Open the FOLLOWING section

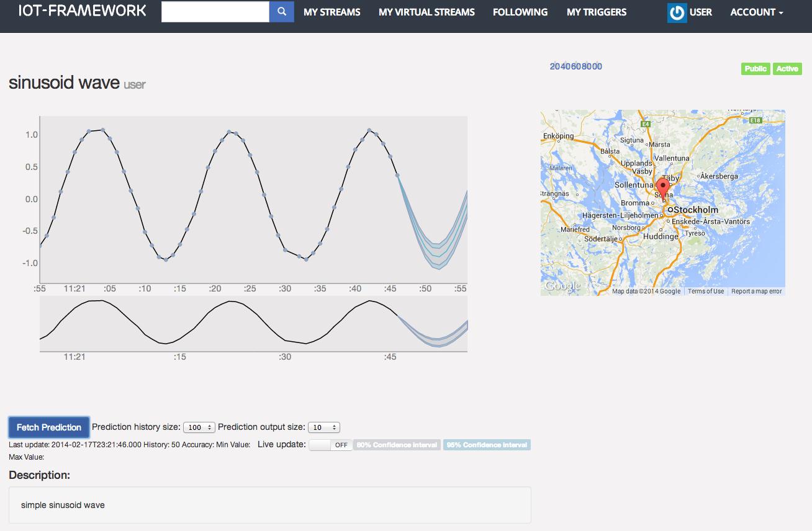(520, 12)
